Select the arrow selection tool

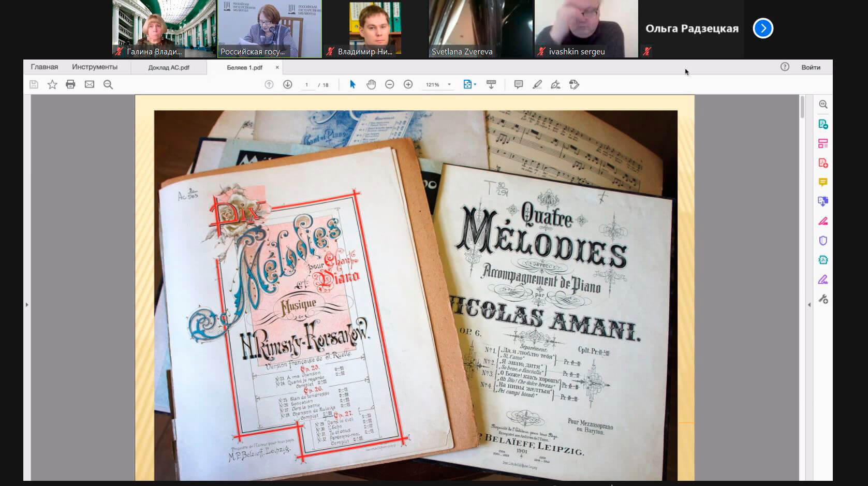coord(352,84)
